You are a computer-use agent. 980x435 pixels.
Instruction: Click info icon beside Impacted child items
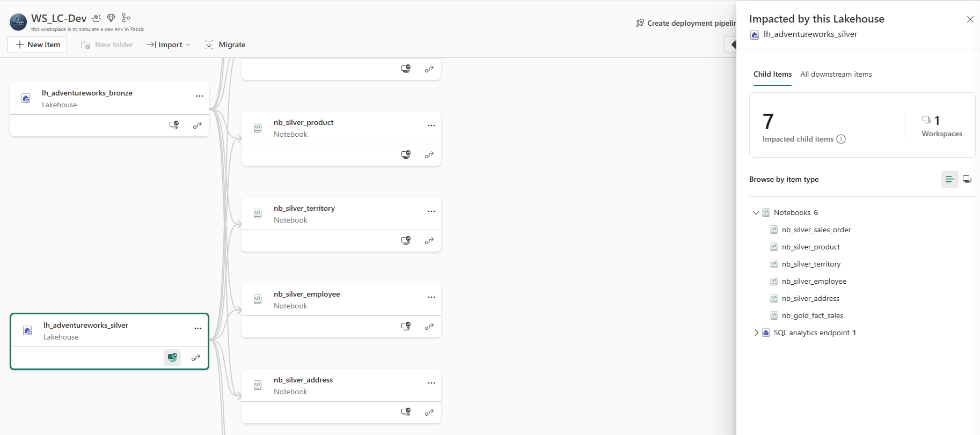pyautogui.click(x=841, y=139)
